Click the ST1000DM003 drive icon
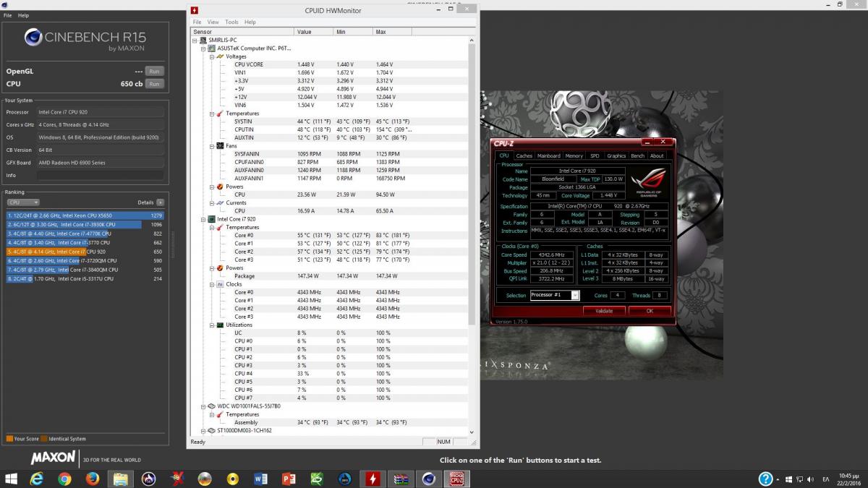This screenshot has height=488, width=868. click(212, 430)
